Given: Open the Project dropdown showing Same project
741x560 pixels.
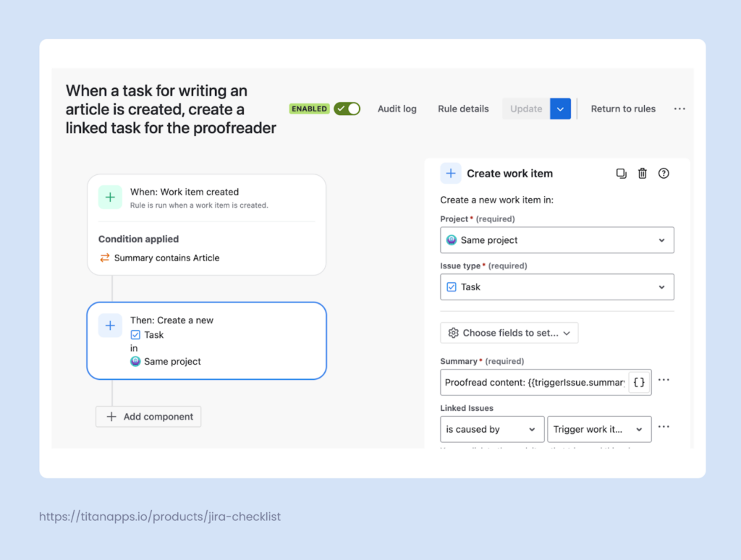Looking at the screenshot, I should pyautogui.click(x=556, y=239).
